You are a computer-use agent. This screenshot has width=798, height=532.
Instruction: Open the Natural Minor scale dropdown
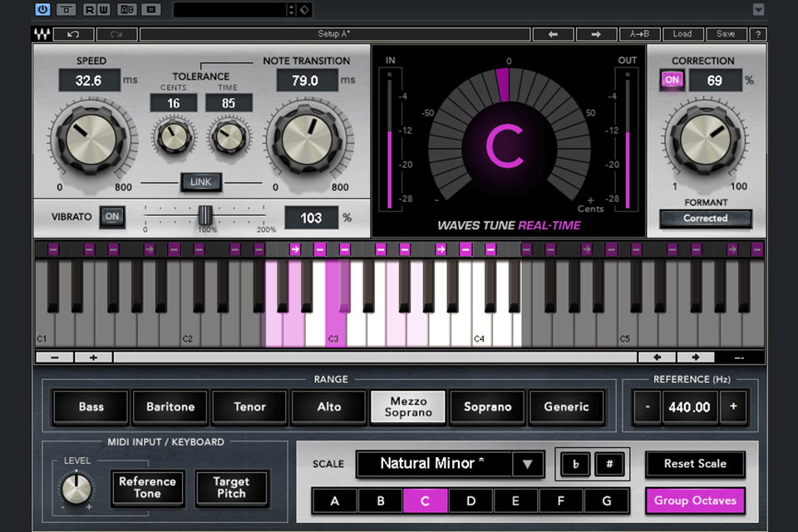tap(449, 464)
